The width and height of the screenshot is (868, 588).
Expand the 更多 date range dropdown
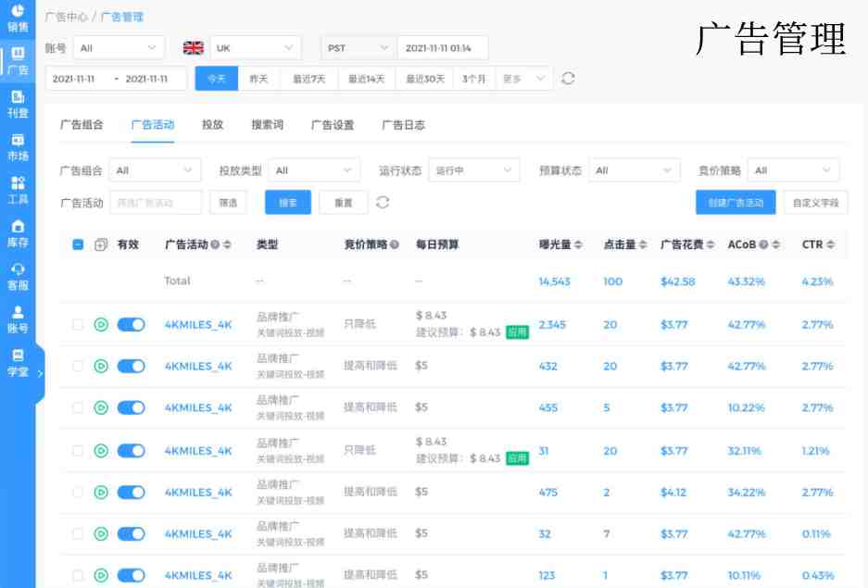pos(523,79)
